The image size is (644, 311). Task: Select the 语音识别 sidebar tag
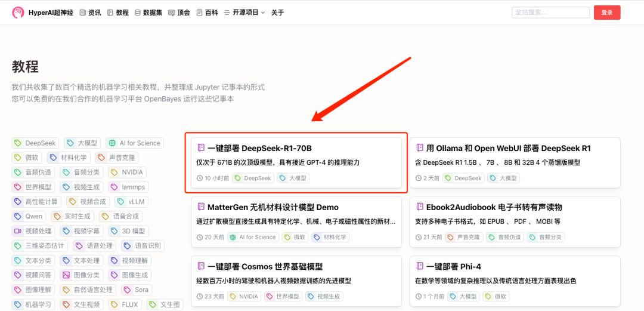click(x=143, y=246)
